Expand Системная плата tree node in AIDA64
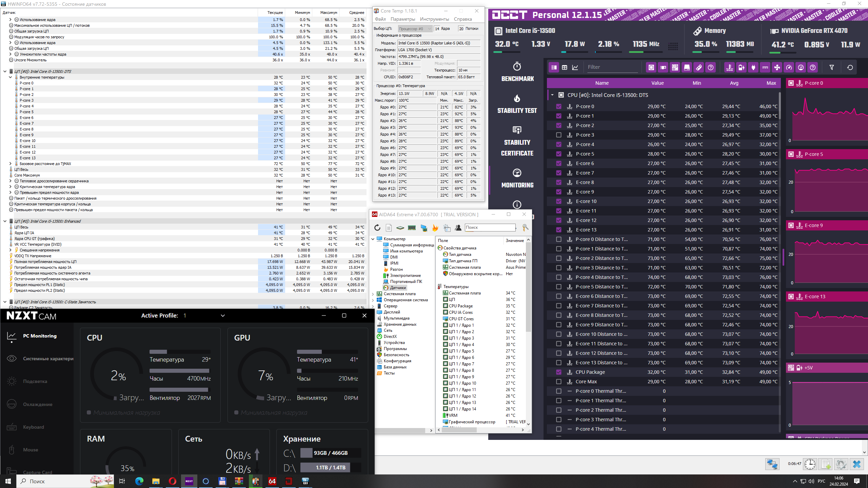868x488 pixels. click(x=373, y=294)
